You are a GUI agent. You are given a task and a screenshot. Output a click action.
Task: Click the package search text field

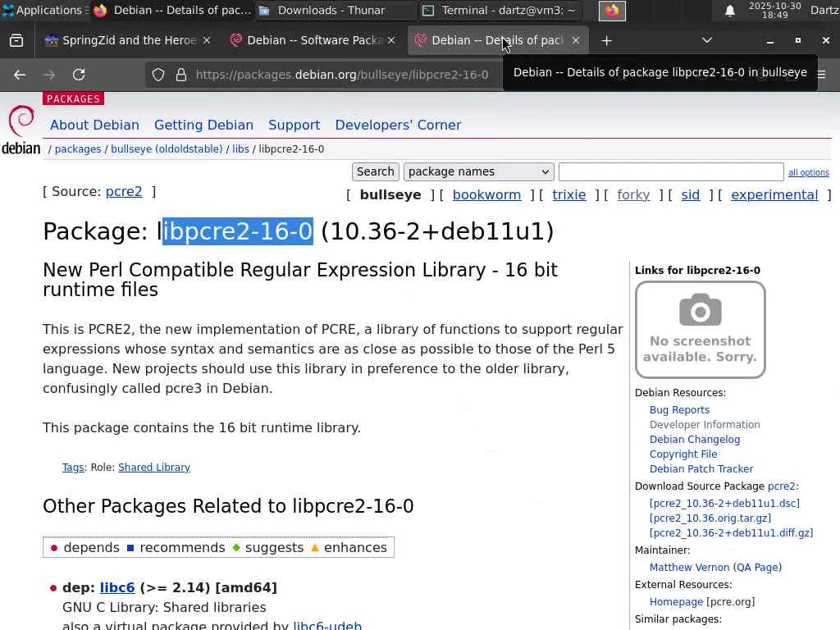(x=671, y=171)
